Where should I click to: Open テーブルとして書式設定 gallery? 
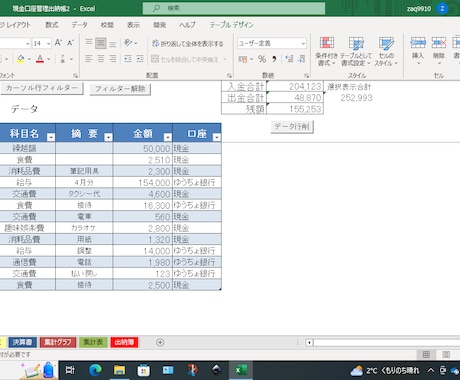coord(356,51)
